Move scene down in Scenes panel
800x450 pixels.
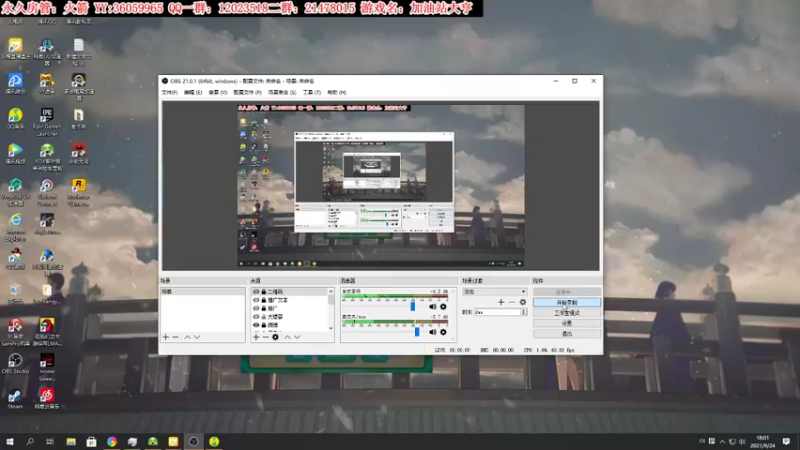pyautogui.click(x=197, y=337)
